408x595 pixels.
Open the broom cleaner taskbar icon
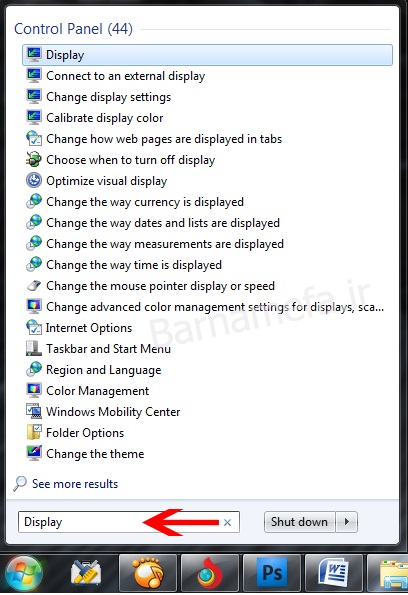pos(86,572)
